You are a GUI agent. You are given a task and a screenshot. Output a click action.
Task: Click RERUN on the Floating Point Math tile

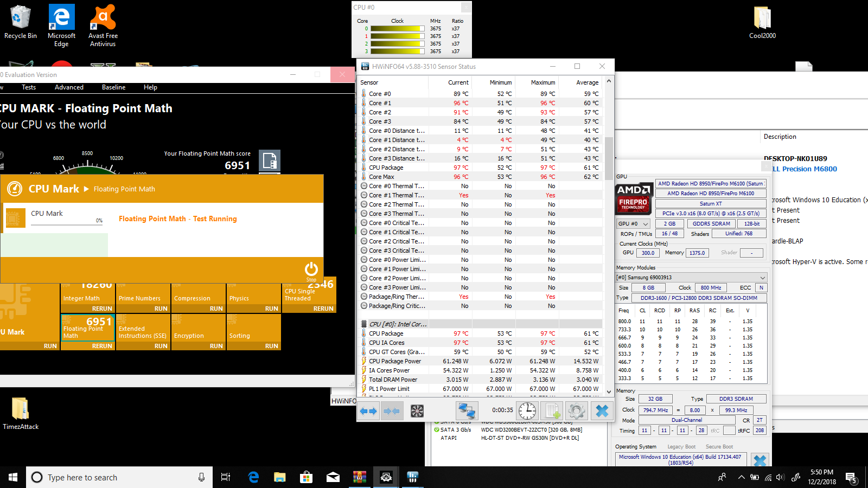point(102,346)
